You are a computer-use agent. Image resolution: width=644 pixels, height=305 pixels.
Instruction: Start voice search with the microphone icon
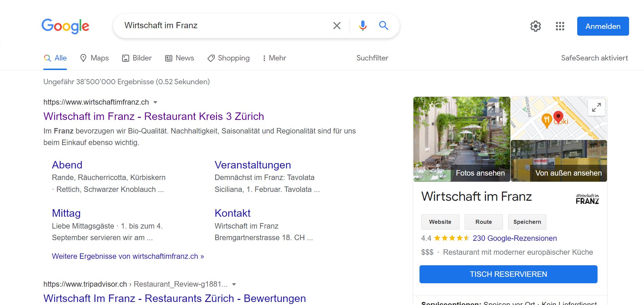363,25
